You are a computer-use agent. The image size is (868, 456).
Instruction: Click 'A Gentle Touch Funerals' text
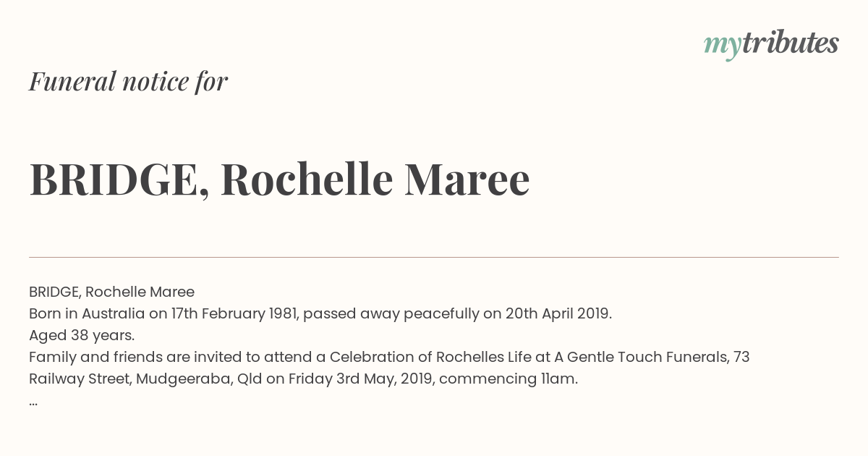click(640, 357)
